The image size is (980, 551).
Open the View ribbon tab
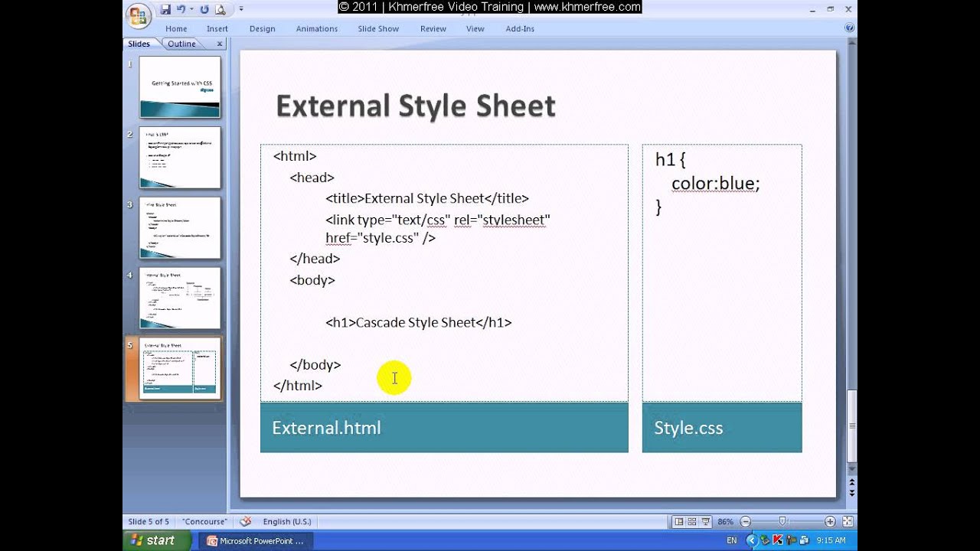pos(475,28)
